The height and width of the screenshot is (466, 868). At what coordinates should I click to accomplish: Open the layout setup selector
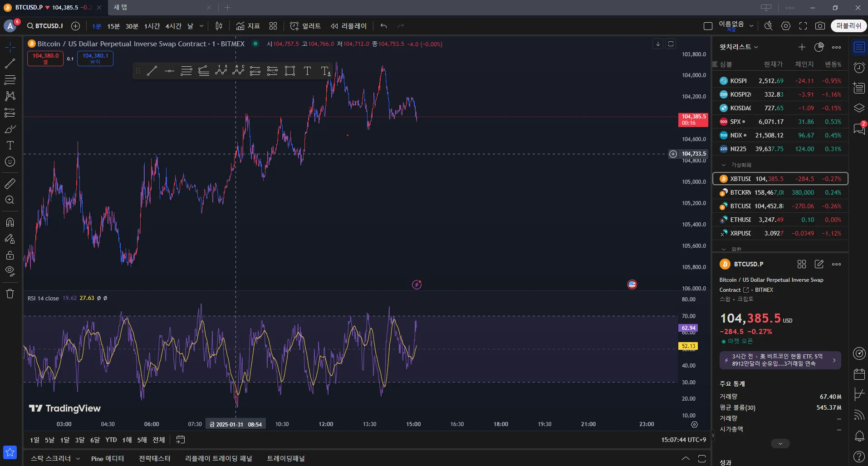(708, 26)
